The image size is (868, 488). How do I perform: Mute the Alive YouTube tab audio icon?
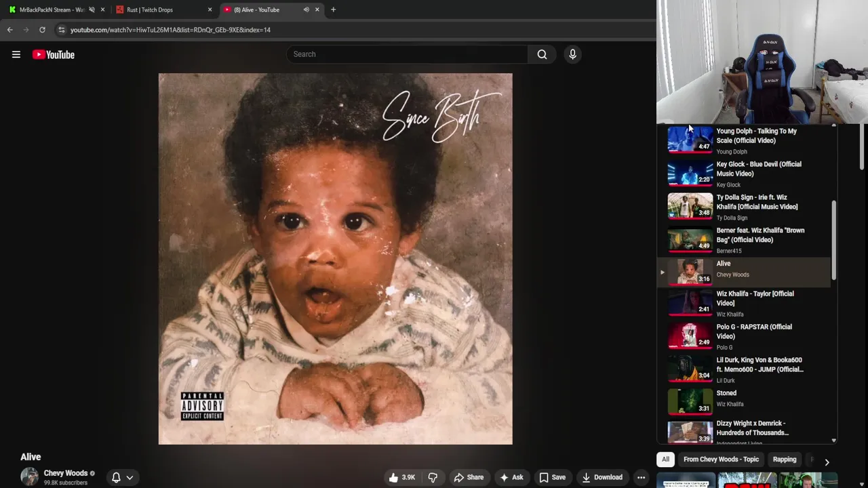tap(306, 9)
